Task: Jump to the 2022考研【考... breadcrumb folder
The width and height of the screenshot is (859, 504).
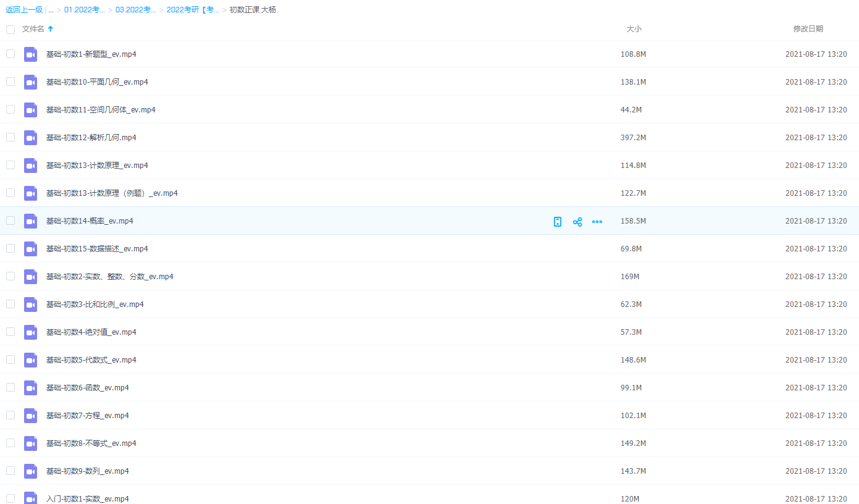Action: tap(193, 10)
